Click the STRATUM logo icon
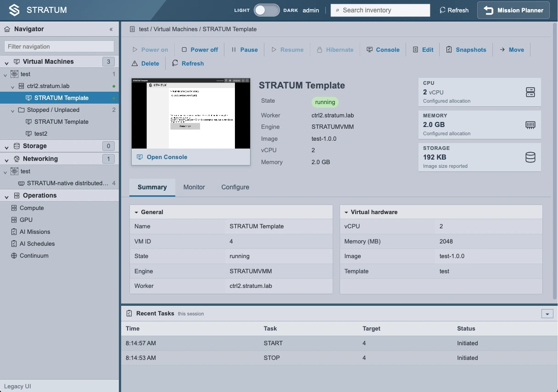The image size is (558, 392). pos(14,10)
